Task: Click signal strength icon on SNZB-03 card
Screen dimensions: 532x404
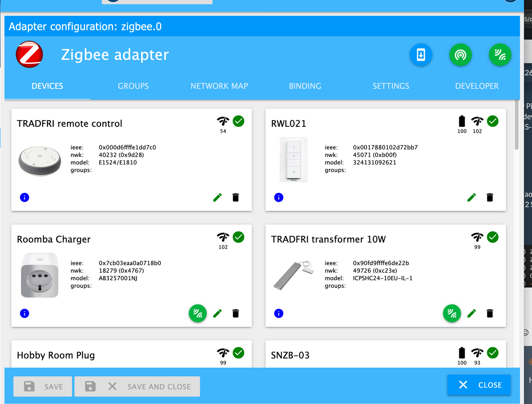Action: point(477,353)
